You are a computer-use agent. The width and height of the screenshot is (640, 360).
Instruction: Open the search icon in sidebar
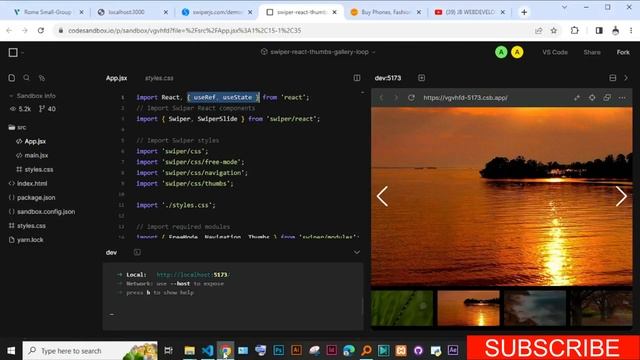[27, 78]
